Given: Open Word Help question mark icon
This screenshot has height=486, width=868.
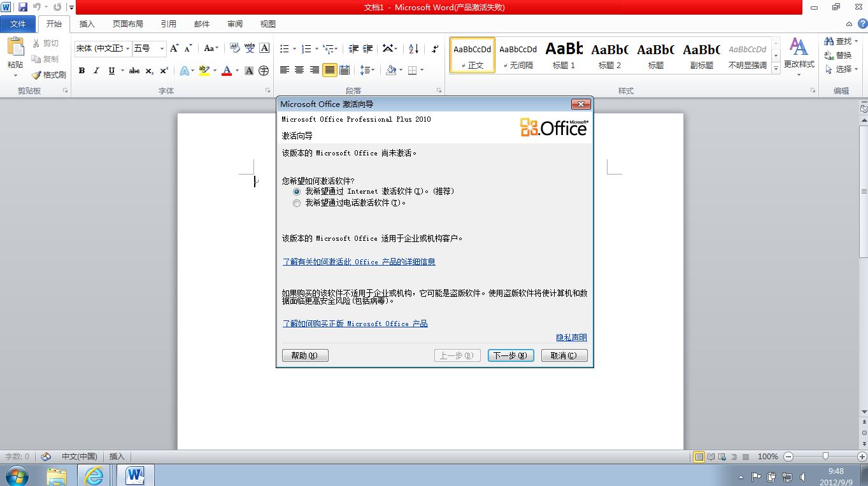Looking at the screenshot, I should point(862,24).
